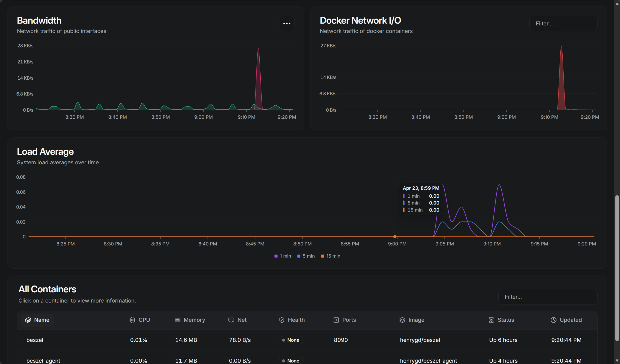Focus the All Containers filter field

[548, 297]
